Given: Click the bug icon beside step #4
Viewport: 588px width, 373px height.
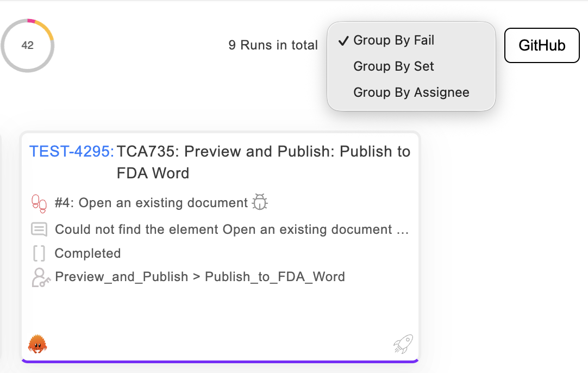Looking at the screenshot, I should point(260,203).
